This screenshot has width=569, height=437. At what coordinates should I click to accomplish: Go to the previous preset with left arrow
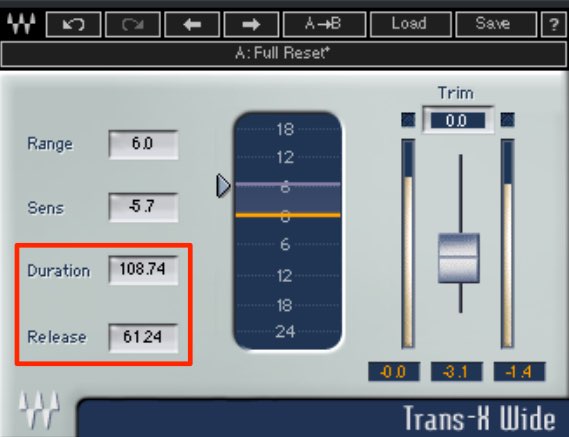click(192, 24)
